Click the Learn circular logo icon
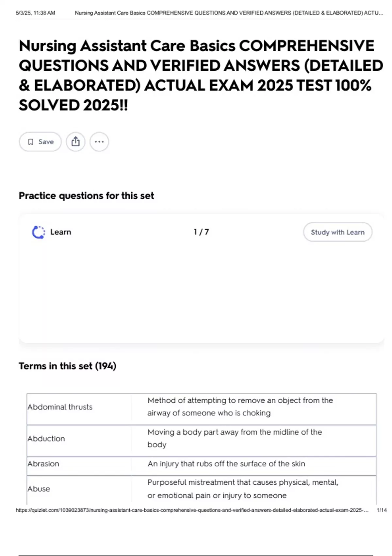 (x=39, y=232)
